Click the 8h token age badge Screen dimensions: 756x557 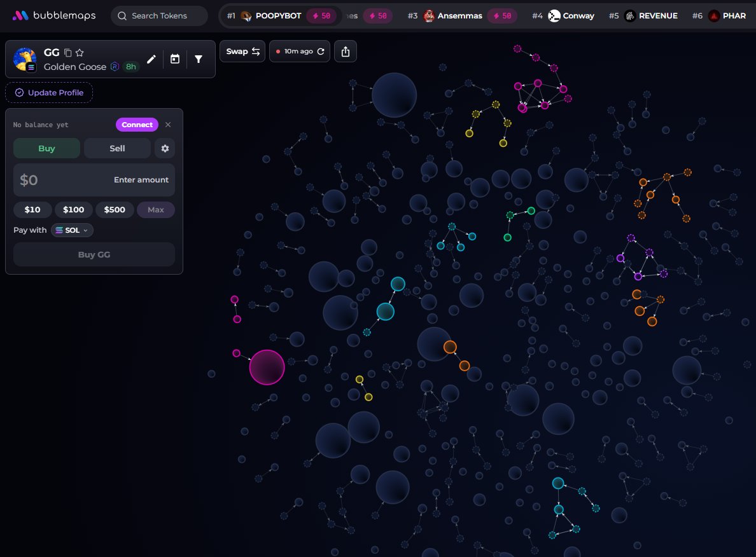(x=130, y=67)
